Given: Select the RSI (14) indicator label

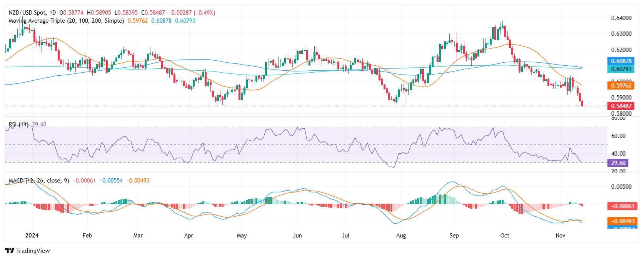Looking at the screenshot, I should pos(18,125).
